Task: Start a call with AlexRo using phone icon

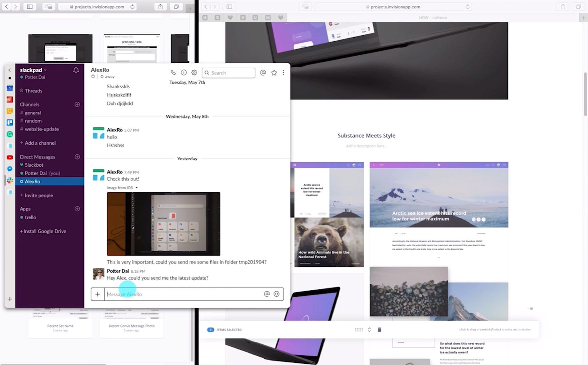Action: pyautogui.click(x=173, y=73)
